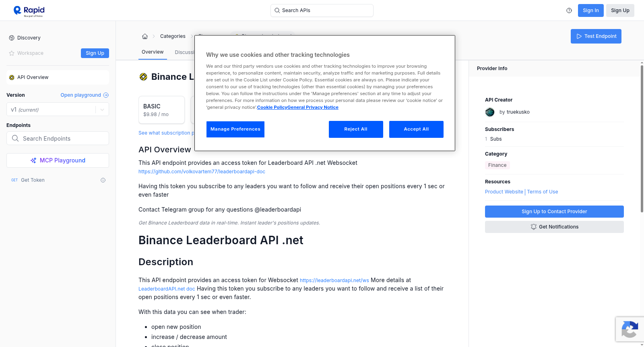
Task: Open the Cookie Policy link
Action: [272, 107]
